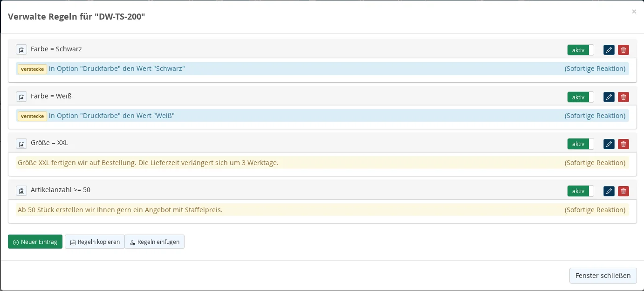
Task: Click the 'Farbe = Schwarz' rule title
Action: [56, 49]
